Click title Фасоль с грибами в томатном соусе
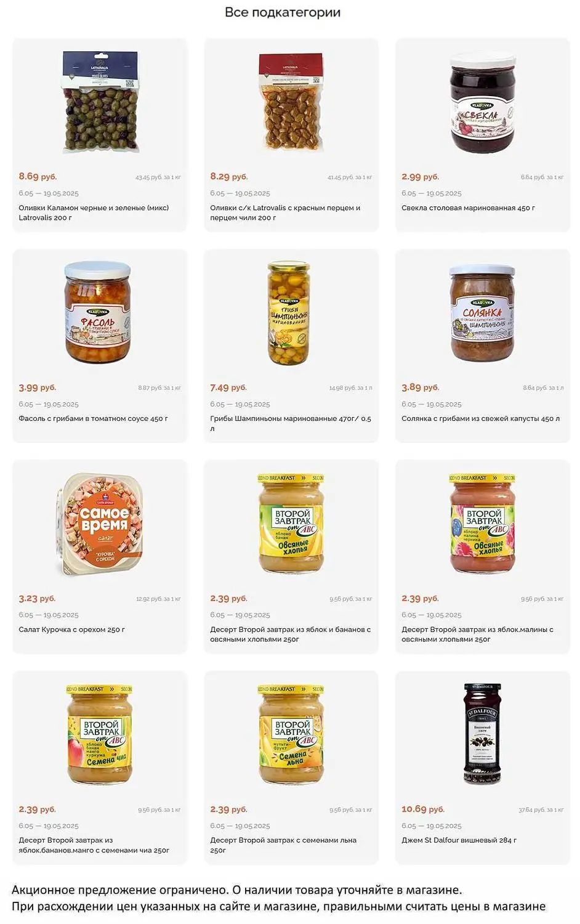Viewport: 580px width, 924px height. coord(93,418)
